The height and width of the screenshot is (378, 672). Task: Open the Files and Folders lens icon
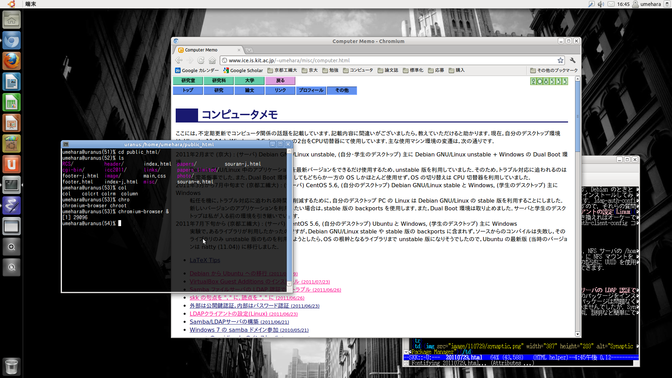tap(12, 267)
